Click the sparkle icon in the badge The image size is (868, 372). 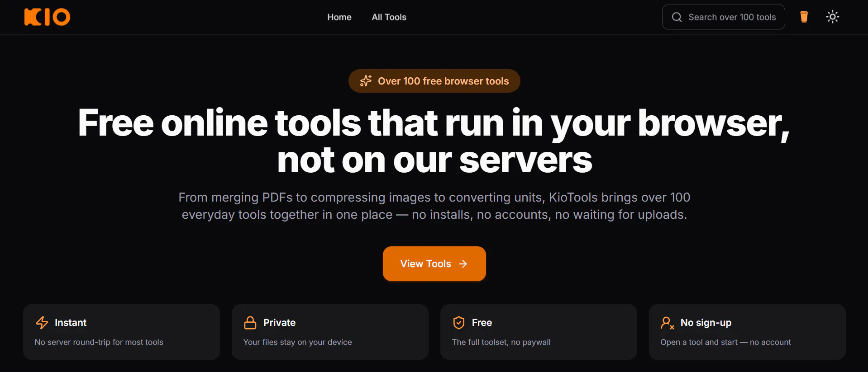coord(366,81)
